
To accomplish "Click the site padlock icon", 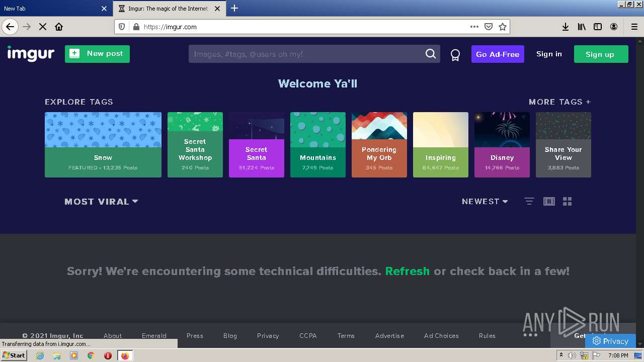I will (x=135, y=27).
